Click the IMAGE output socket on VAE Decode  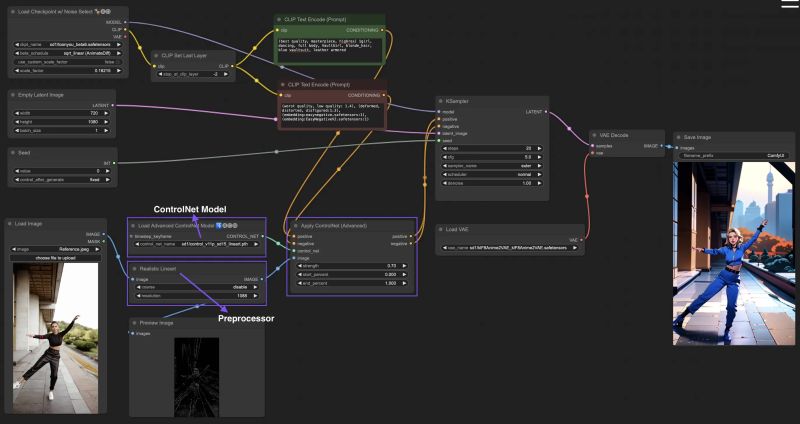click(662, 146)
